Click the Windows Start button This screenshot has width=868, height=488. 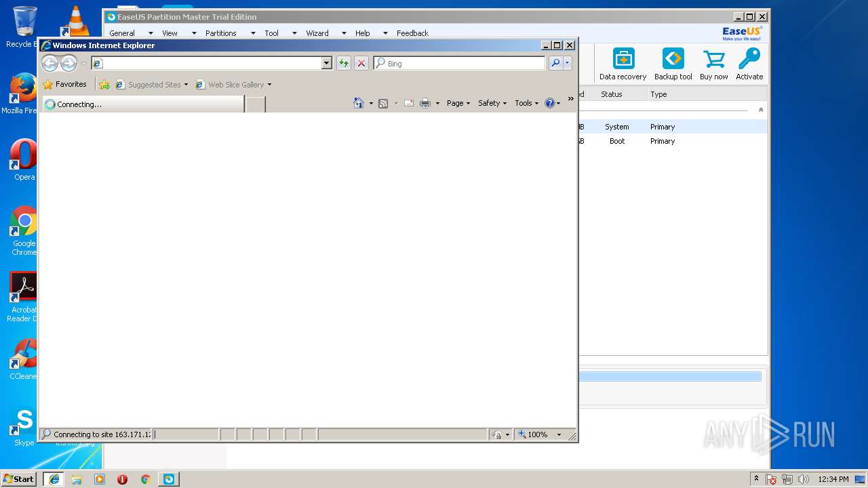(19, 479)
